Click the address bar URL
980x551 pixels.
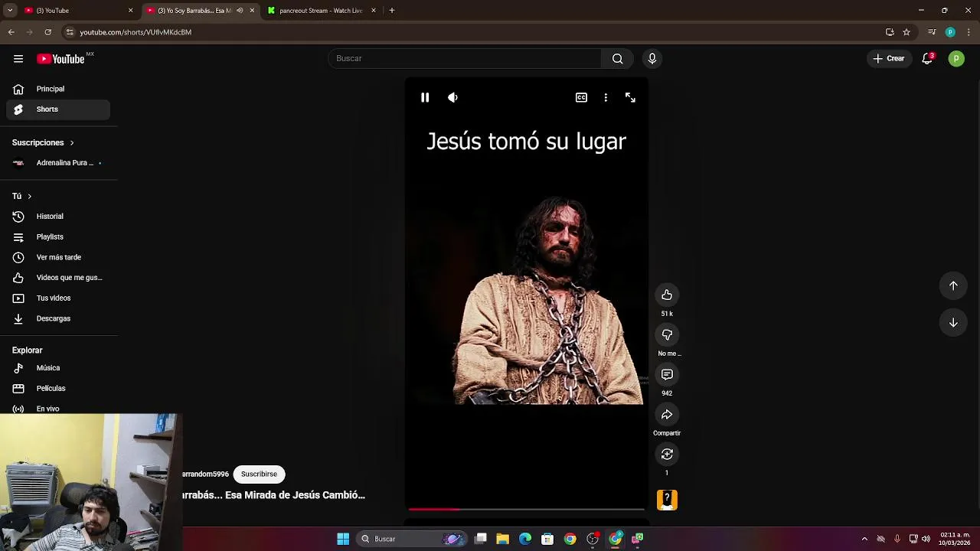point(136,32)
